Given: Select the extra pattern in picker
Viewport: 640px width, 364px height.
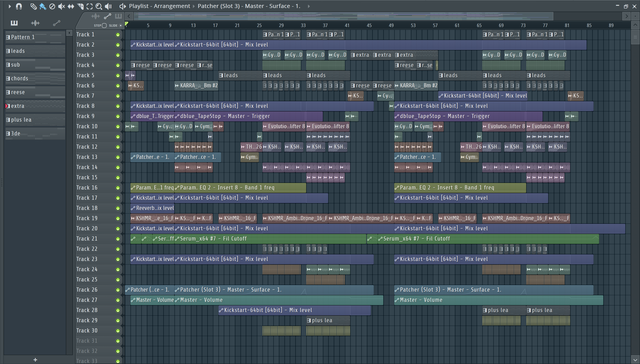Looking at the screenshot, I should coord(35,106).
